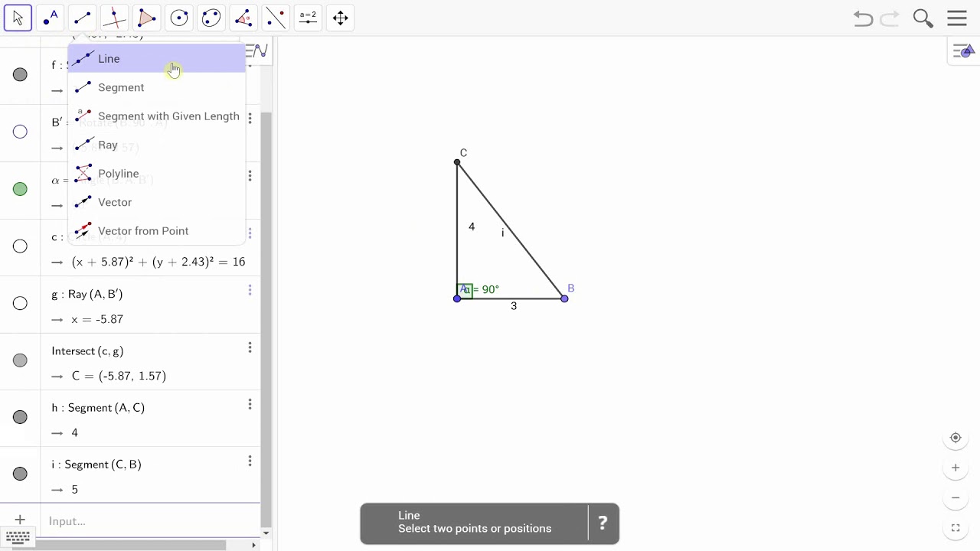Select the Move Graphics View tool

point(341,18)
